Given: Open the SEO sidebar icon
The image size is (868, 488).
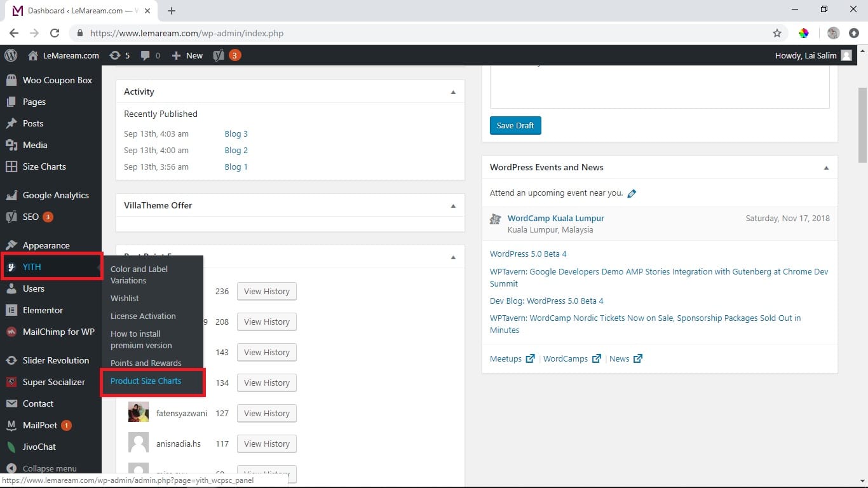Looking at the screenshot, I should [11, 217].
